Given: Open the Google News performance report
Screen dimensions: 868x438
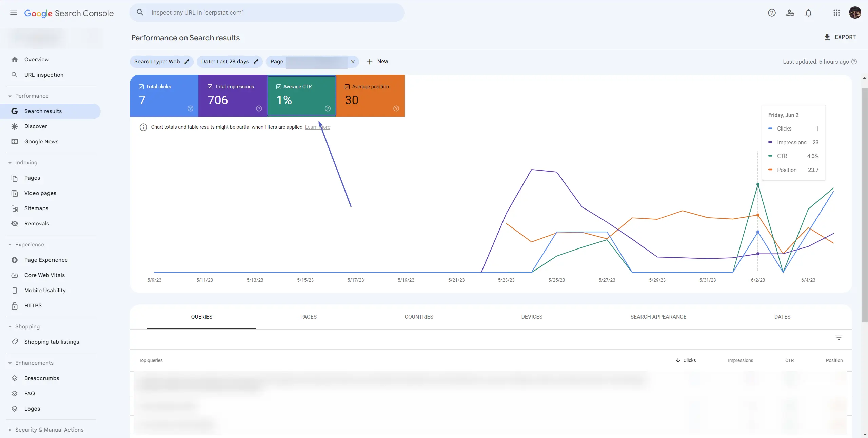Looking at the screenshot, I should click(x=41, y=141).
